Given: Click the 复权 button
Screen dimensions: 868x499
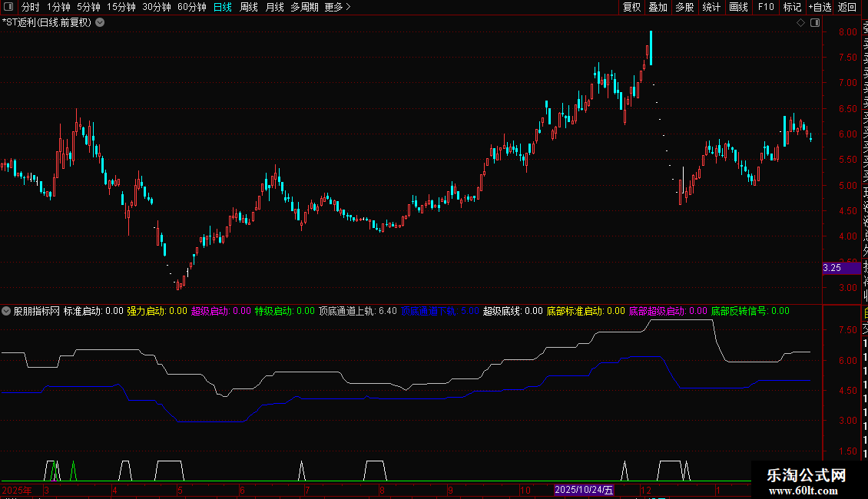Looking at the screenshot, I should pos(631,7).
